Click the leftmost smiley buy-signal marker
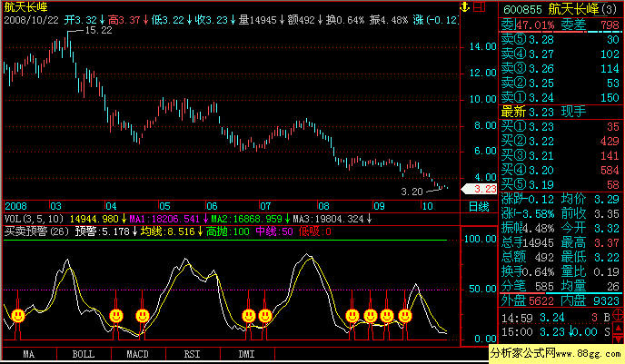625x364 pixels. [x=18, y=316]
